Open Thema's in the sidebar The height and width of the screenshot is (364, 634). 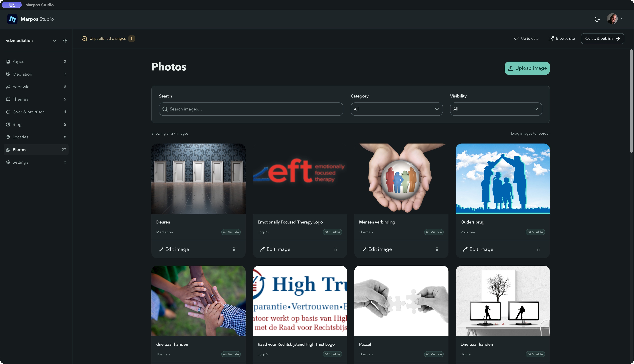pos(36,99)
